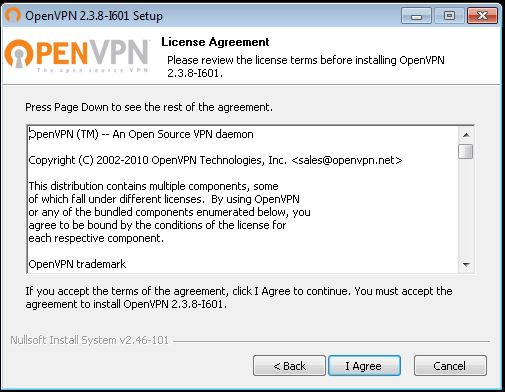
Task: Click the License Agreement heading
Action: tap(215, 42)
